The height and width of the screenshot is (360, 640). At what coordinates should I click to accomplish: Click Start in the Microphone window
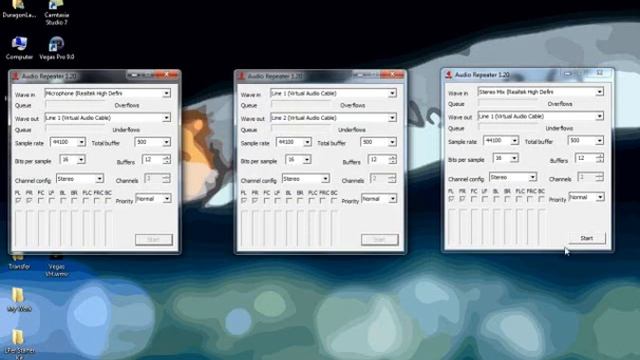(154, 240)
